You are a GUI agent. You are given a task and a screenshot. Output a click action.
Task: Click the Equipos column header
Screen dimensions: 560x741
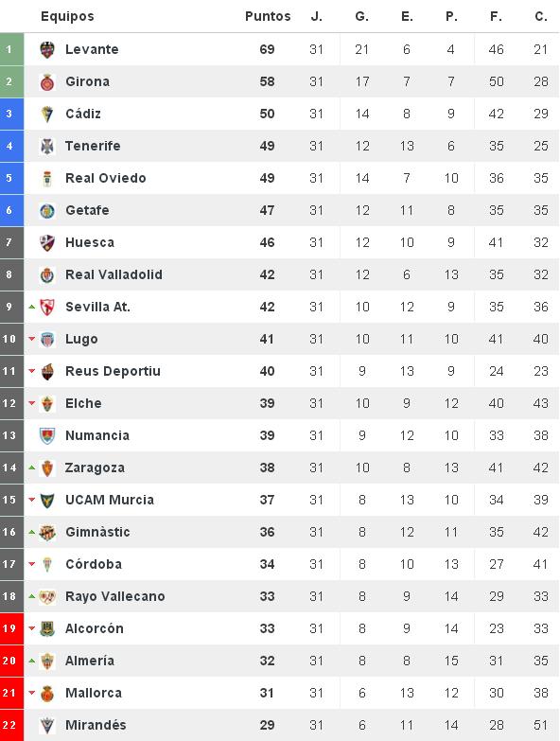(x=67, y=16)
